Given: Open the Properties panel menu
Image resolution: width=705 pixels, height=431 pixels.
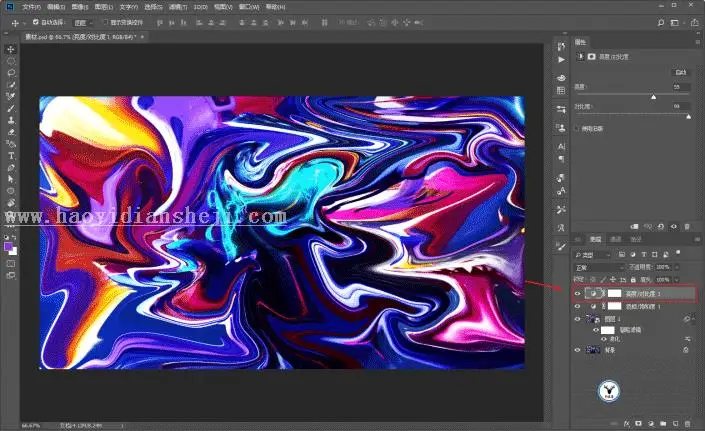Looking at the screenshot, I should 698,42.
